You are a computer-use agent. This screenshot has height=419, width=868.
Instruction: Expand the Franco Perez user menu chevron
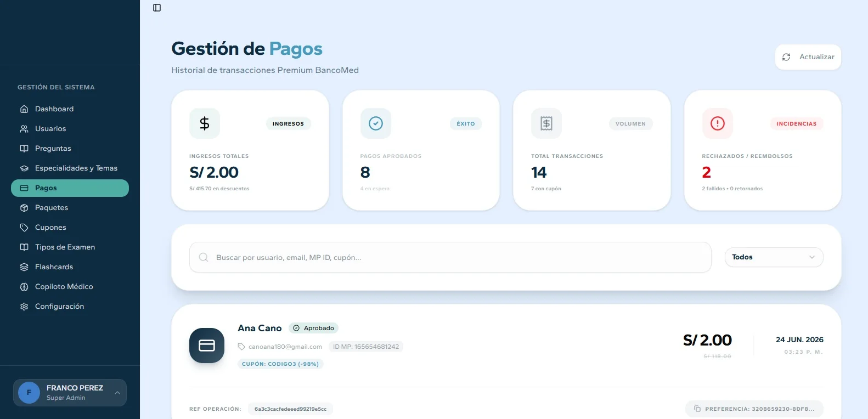(x=117, y=393)
